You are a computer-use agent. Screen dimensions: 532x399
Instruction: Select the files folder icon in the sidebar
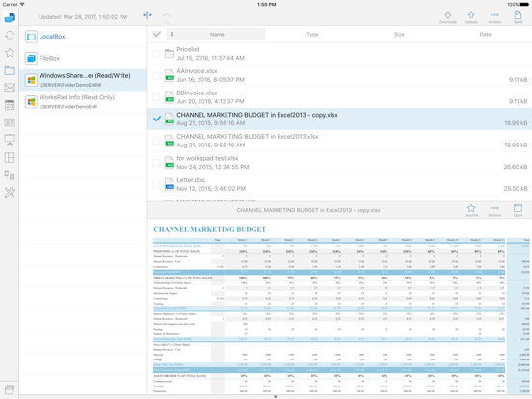coord(10,70)
